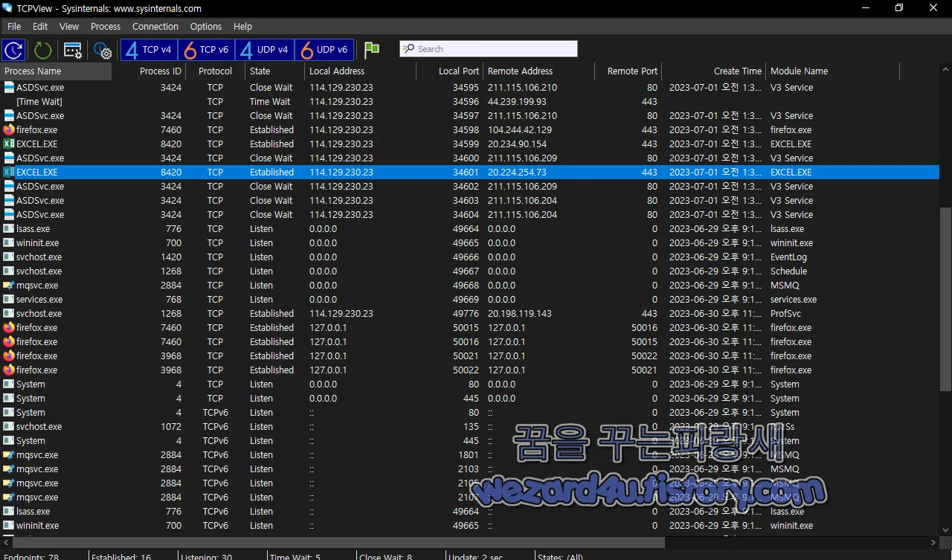Viewport: 952px width, 560px height.
Task: Sort by the Module Name column header
Action: click(x=832, y=71)
